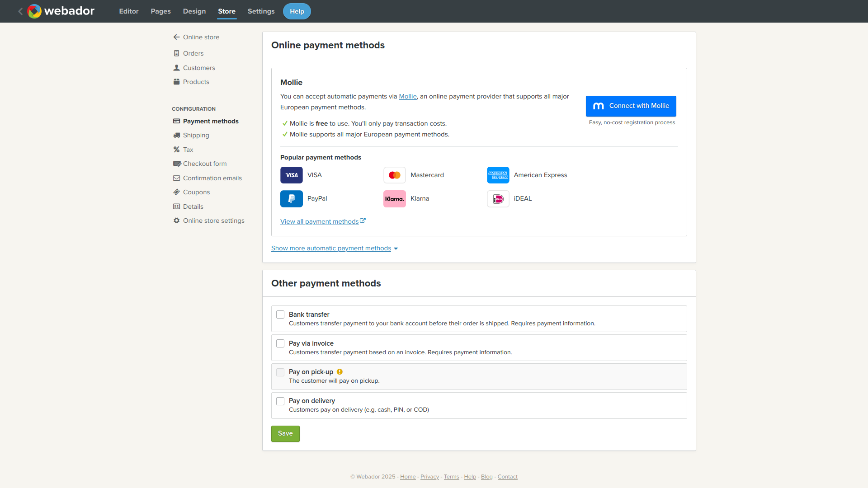Click the PayPal logo
868x488 pixels.
(292, 199)
